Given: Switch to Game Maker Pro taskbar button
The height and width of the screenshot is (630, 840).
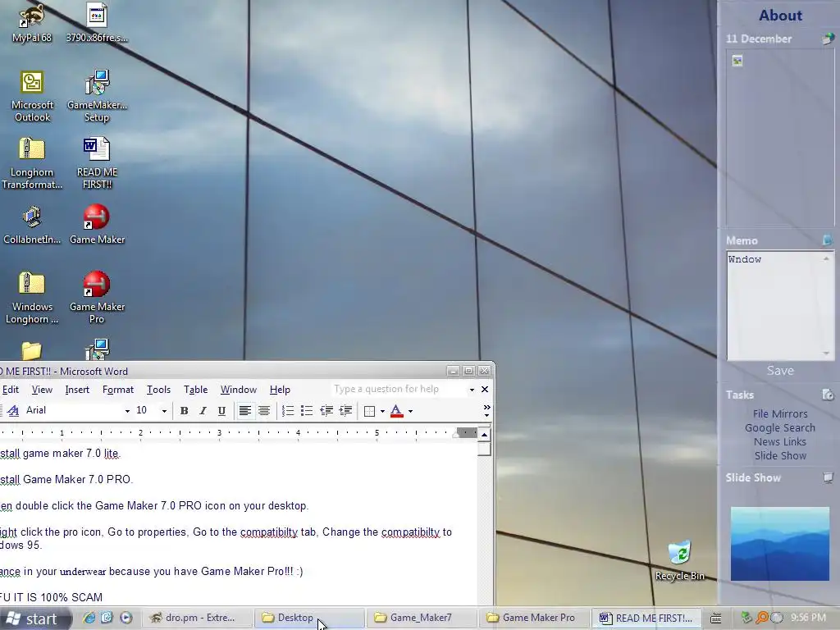Looking at the screenshot, I should tap(534, 618).
